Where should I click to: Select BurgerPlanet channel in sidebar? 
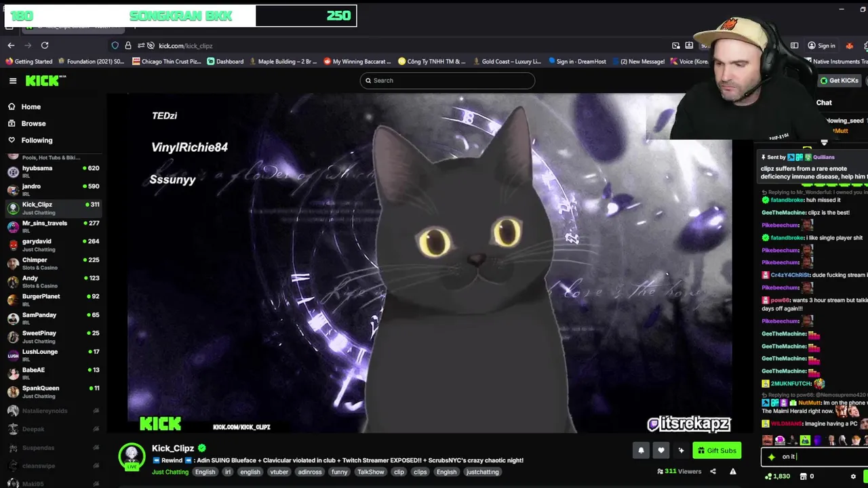click(54, 300)
